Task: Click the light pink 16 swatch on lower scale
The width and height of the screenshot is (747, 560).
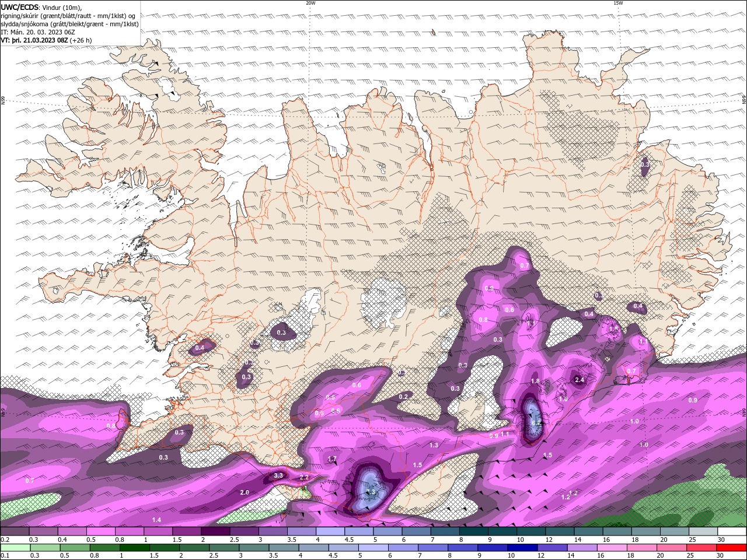Action: tap(612, 548)
